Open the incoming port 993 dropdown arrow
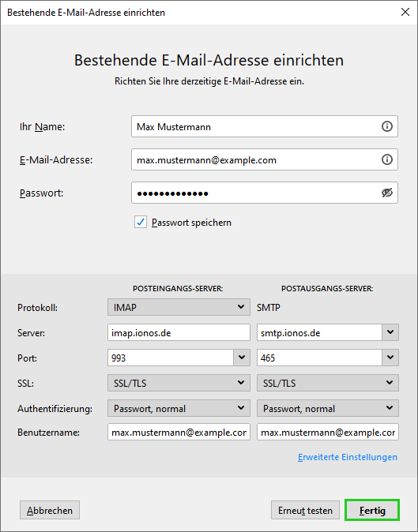Image resolution: width=418 pixels, height=532 pixels. click(x=242, y=358)
